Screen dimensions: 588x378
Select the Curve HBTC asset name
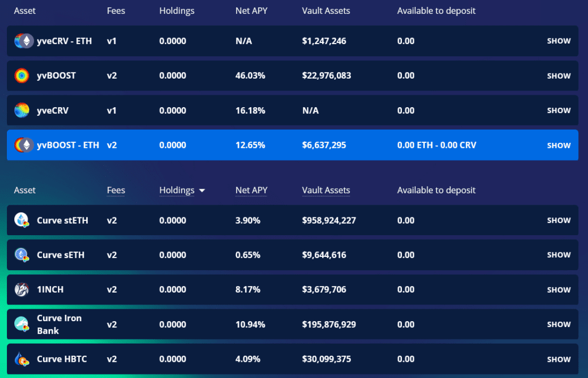(61, 359)
